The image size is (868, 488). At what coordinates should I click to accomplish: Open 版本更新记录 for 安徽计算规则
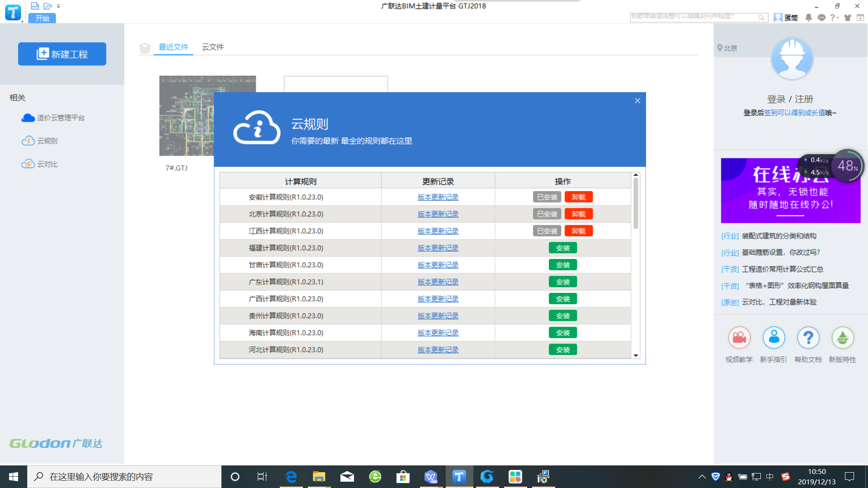[438, 197]
